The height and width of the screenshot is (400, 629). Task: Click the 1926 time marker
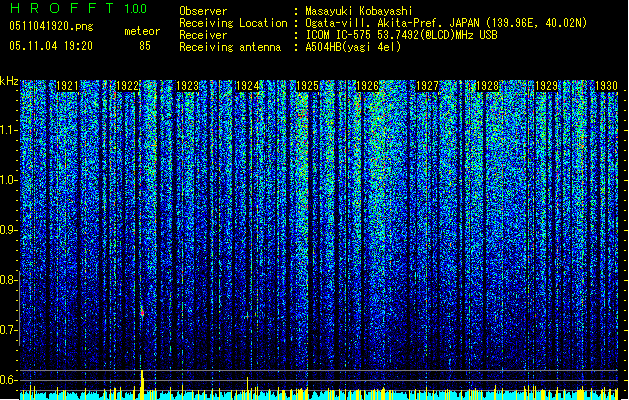point(367,86)
